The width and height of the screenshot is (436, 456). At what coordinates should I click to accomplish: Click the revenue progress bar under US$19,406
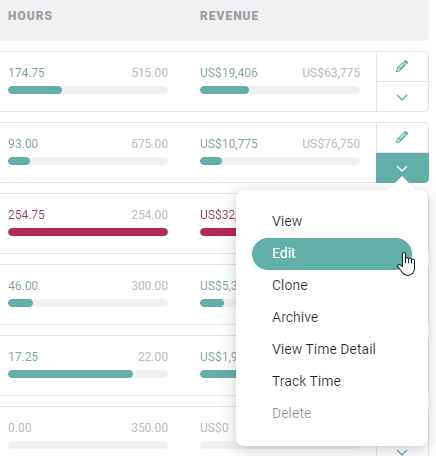point(280,90)
